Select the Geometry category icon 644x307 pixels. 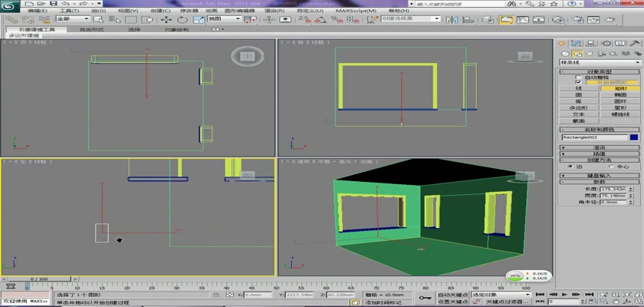[566, 54]
